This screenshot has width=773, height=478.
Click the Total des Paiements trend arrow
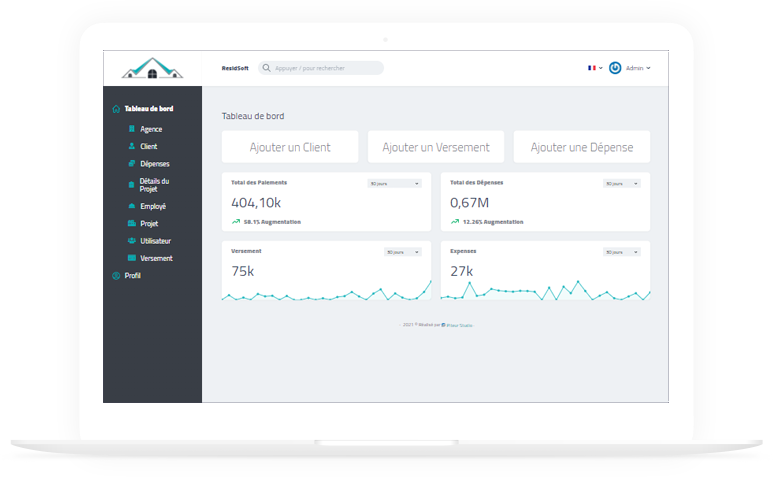click(x=236, y=222)
